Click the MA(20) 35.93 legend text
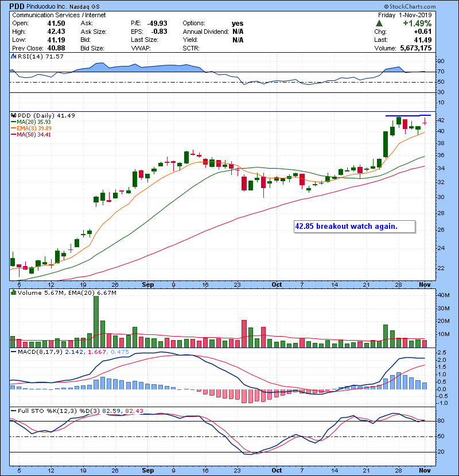Viewport: 459px width, 476px height. point(34,122)
